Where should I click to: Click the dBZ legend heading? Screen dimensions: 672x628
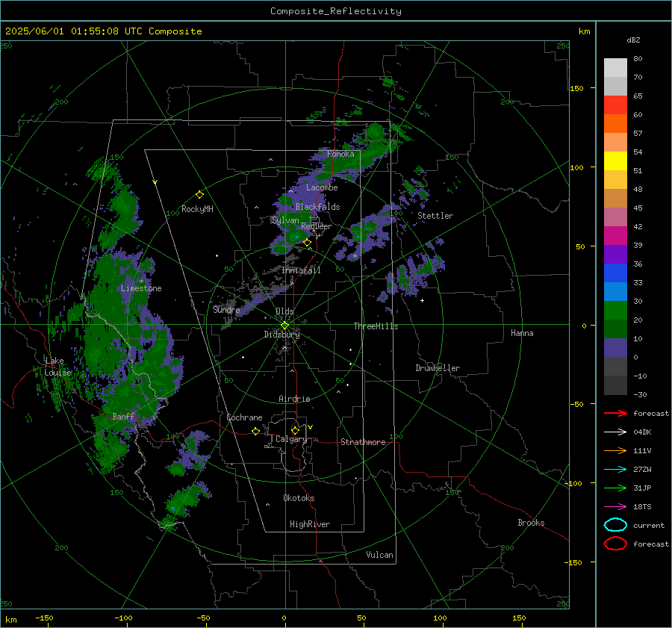(633, 40)
